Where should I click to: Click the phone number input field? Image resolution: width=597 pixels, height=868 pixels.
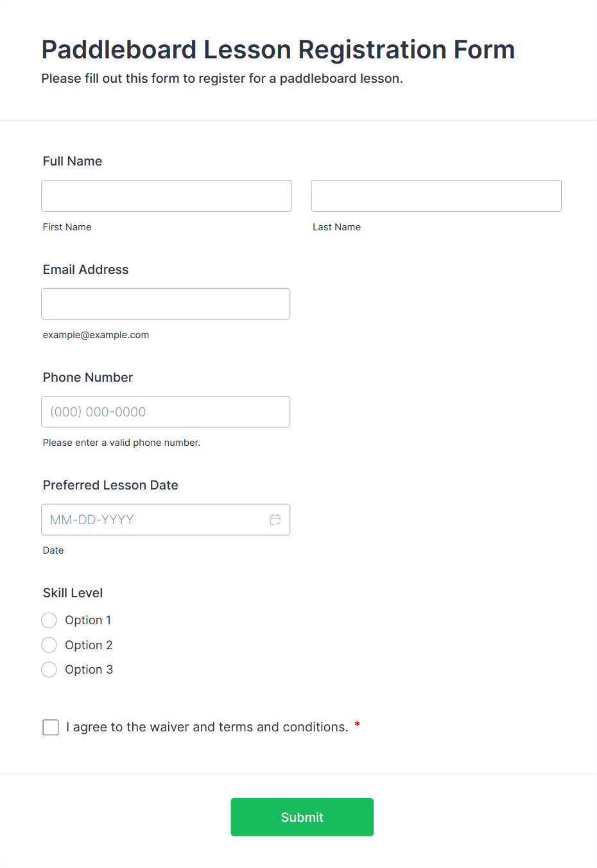[x=166, y=412]
